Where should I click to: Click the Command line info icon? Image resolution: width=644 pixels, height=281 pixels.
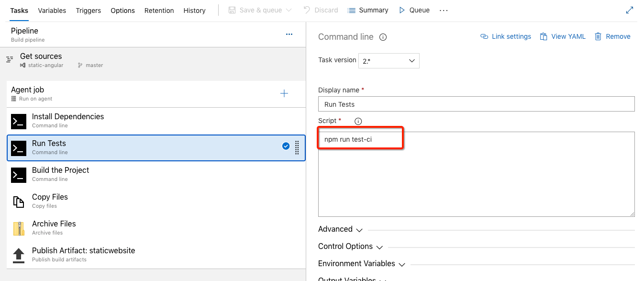click(383, 37)
